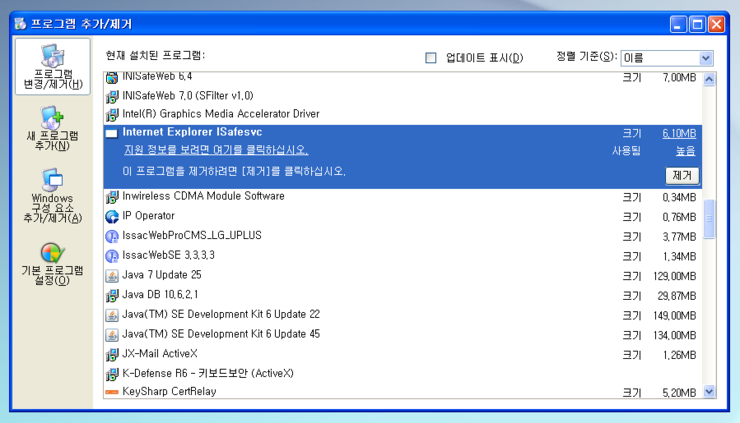Close the 프로그램 추가/제거 window
Viewport: 740px width, 423px height.
(x=716, y=24)
